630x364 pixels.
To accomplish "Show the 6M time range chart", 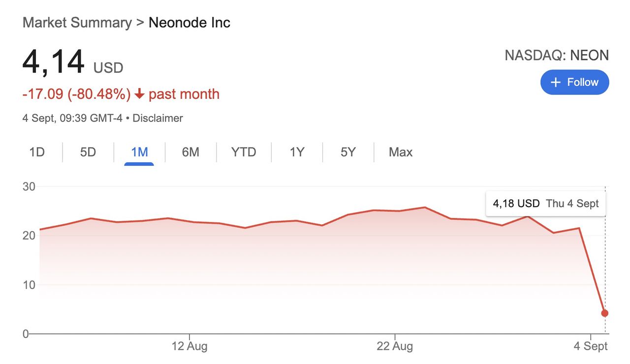I will click(190, 152).
